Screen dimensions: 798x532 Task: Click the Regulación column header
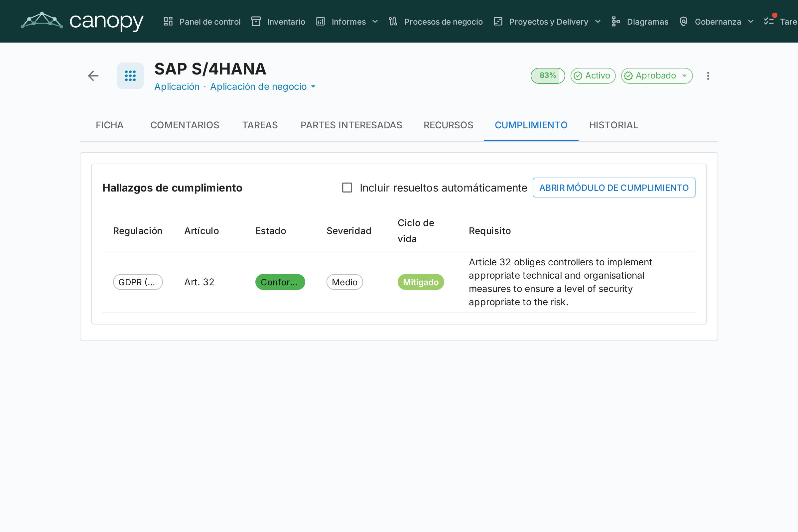tap(138, 231)
